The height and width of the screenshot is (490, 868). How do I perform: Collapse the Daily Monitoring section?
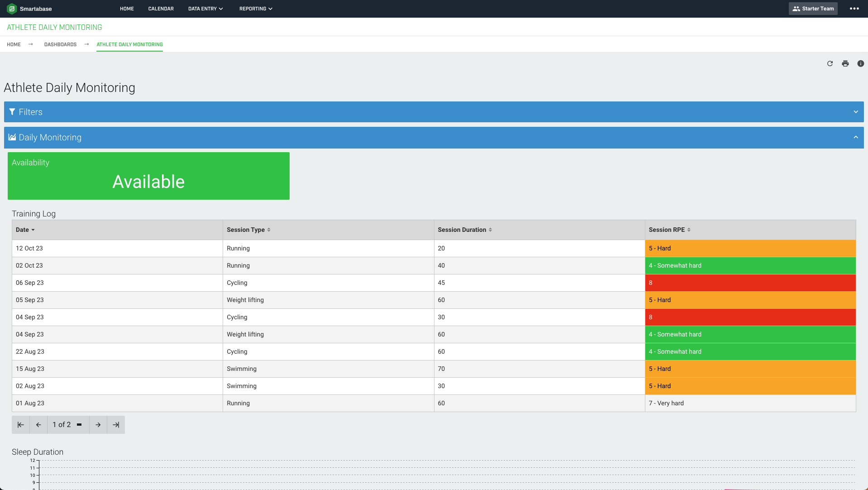[x=855, y=137]
